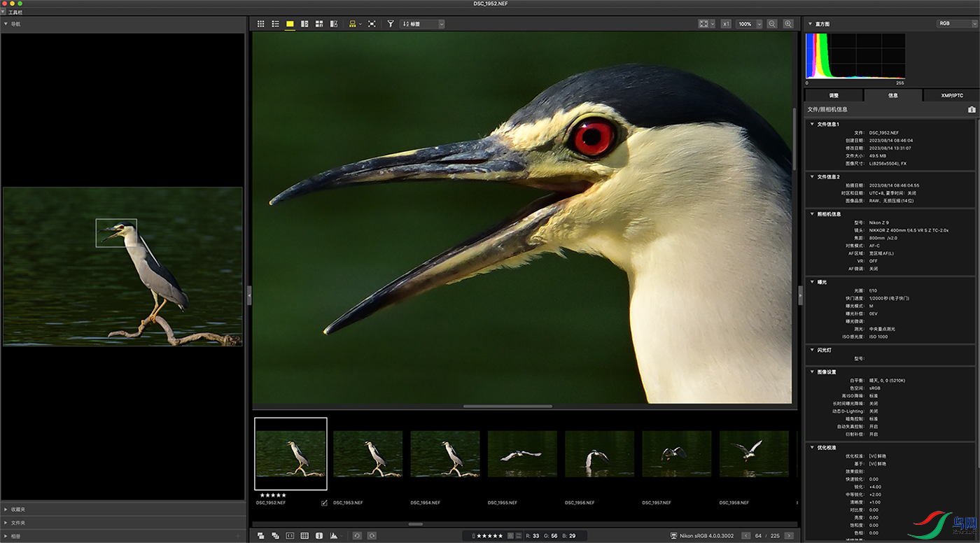Toggle the focus point display

[290, 536]
